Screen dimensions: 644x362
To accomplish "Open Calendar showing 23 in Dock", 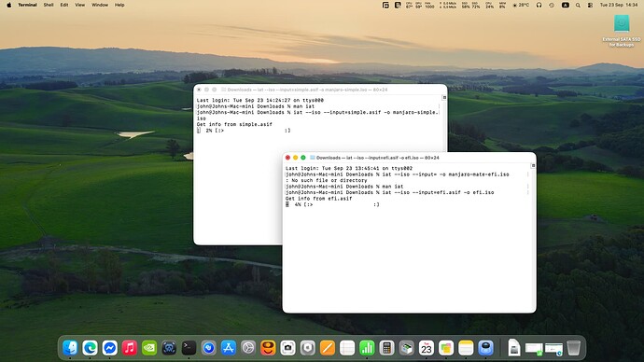I will (427, 348).
